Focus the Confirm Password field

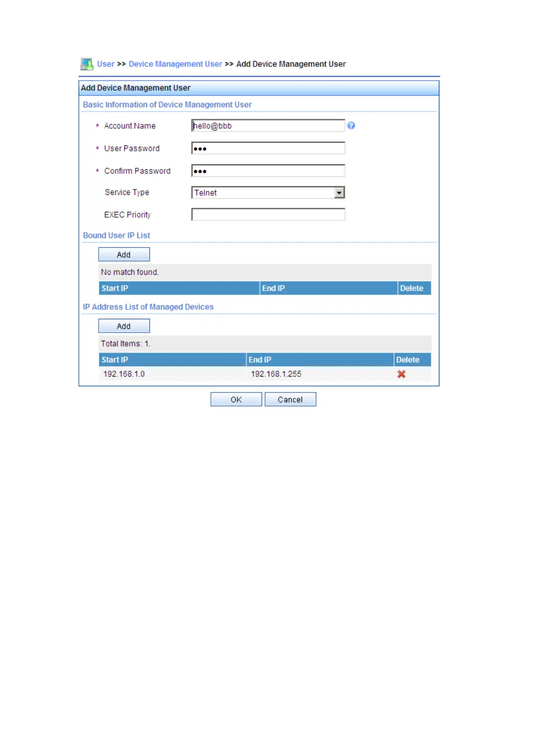point(268,171)
